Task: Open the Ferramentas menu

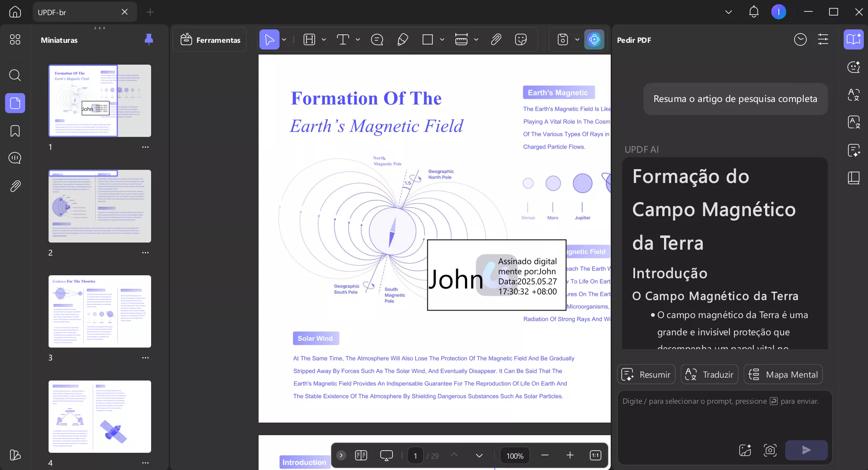Action: (x=210, y=40)
